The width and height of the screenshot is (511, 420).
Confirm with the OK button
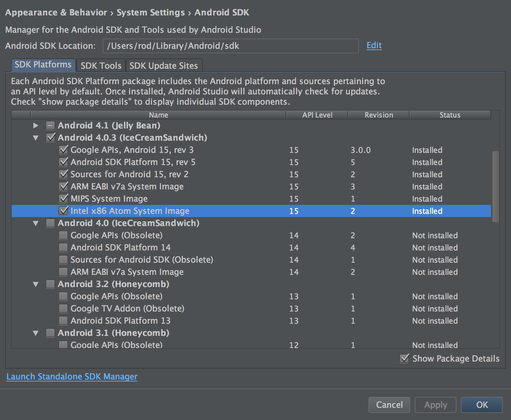(x=482, y=405)
